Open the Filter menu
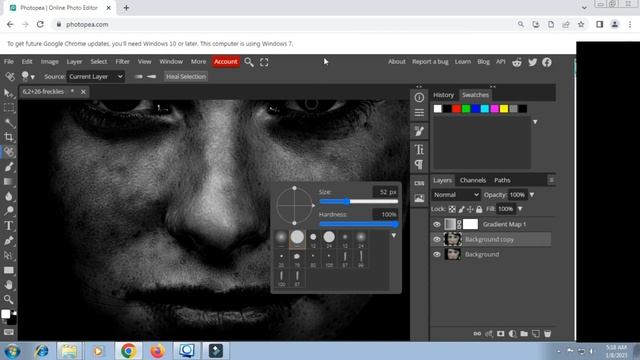 (122, 62)
